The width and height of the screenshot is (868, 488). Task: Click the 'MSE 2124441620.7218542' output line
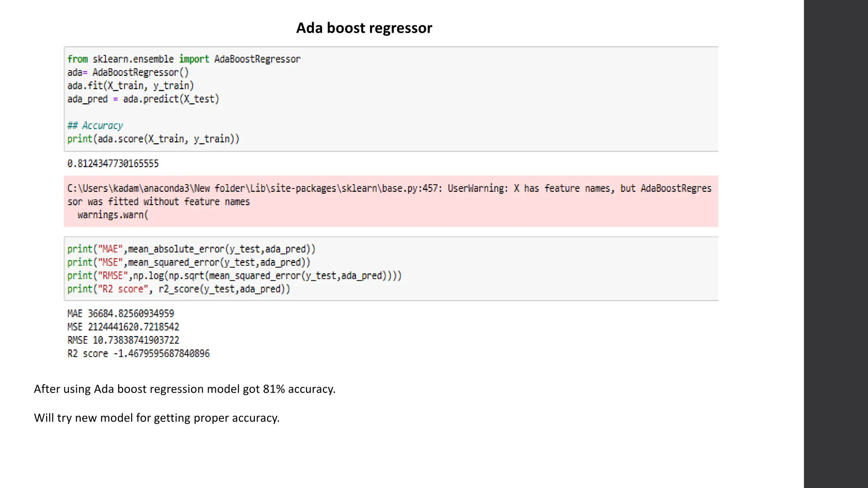[123, 327]
